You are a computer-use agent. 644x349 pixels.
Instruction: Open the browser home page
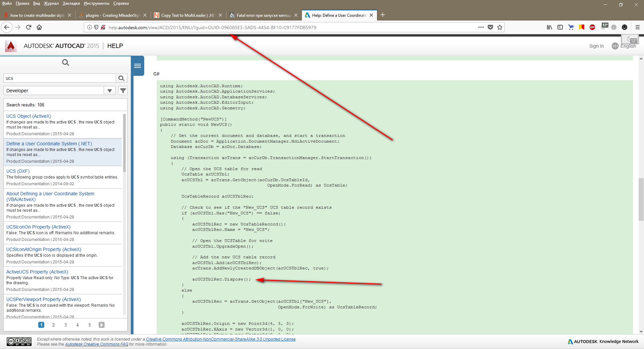(x=39, y=27)
